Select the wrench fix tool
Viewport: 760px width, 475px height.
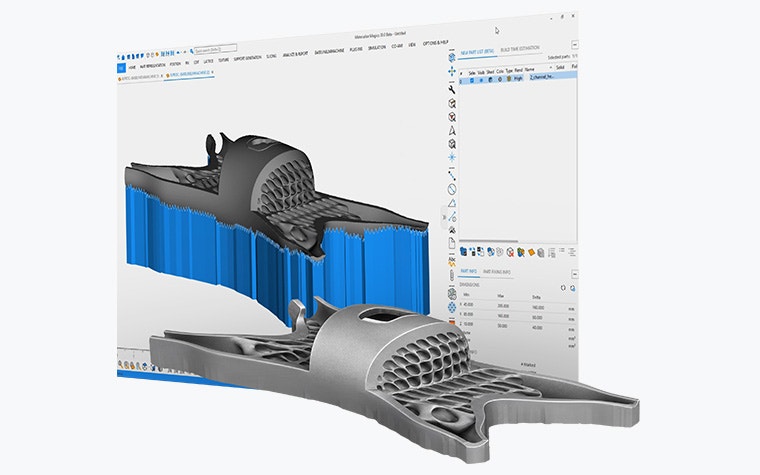coord(452,90)
